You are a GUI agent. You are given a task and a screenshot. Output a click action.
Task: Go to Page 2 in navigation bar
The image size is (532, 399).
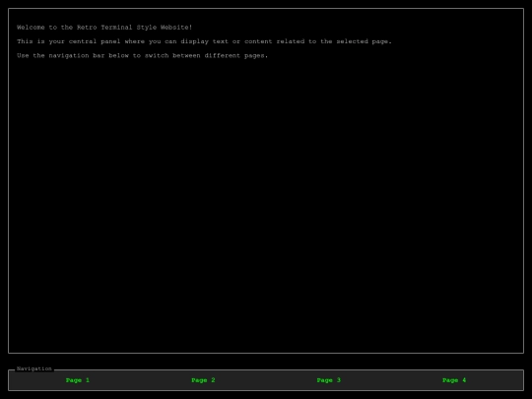[203, 380]
